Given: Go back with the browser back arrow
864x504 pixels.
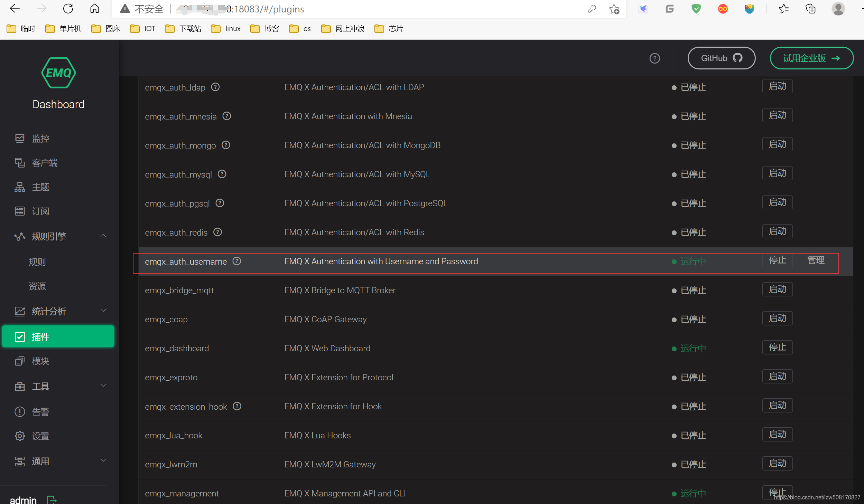Looking at the screenshot, I should [15, 9].
